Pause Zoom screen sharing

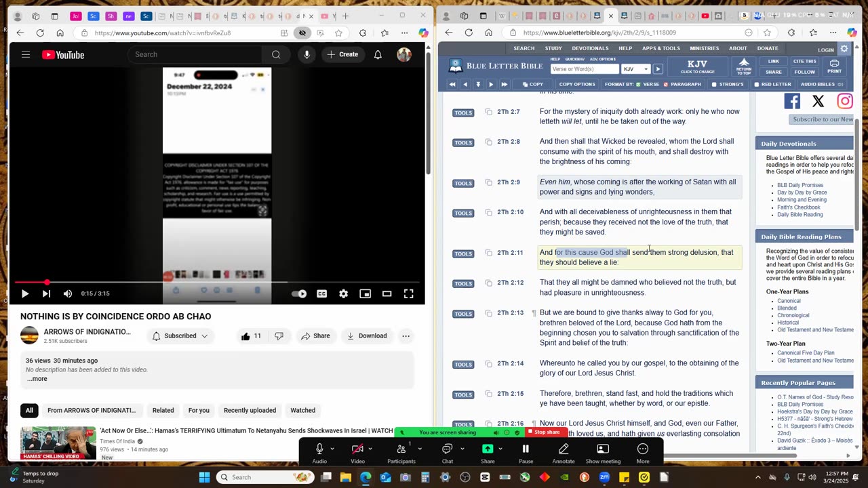526,452
